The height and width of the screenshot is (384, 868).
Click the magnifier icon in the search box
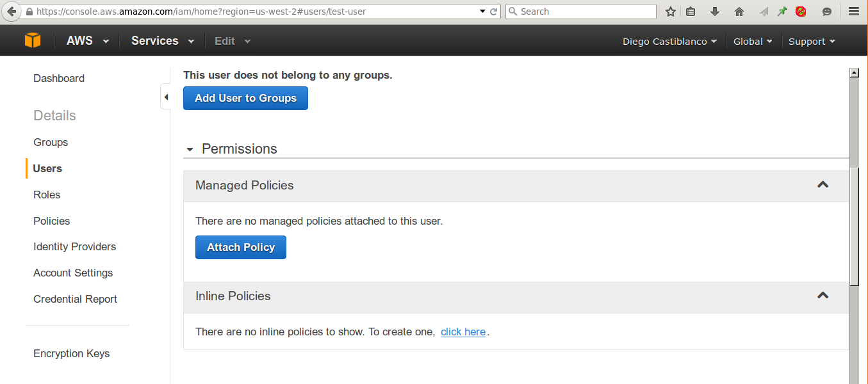coord(513,12)
